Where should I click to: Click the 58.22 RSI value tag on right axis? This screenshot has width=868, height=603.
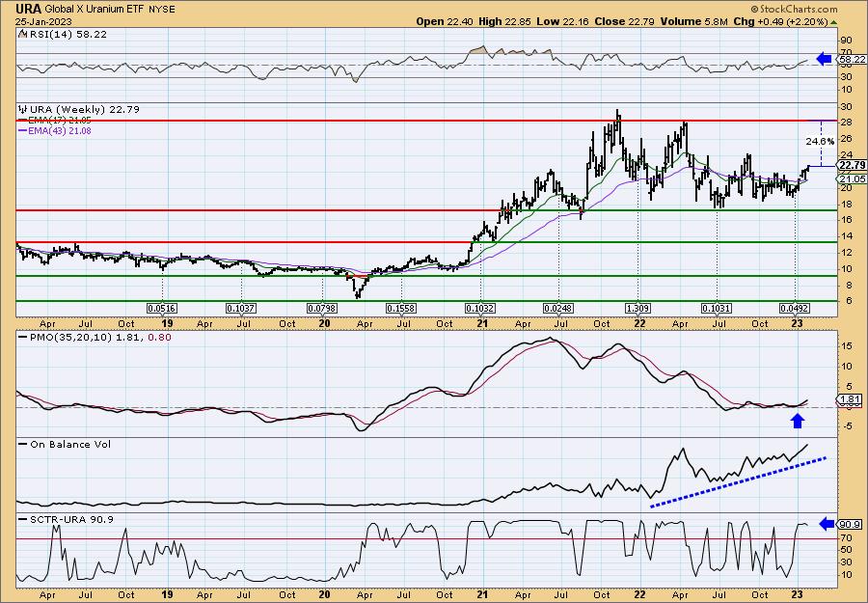click(852, 59)
